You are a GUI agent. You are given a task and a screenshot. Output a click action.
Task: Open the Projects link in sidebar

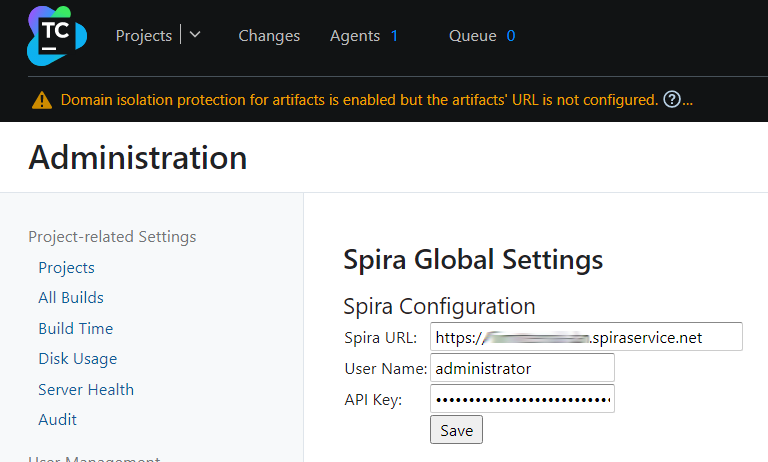pos(66,267)
